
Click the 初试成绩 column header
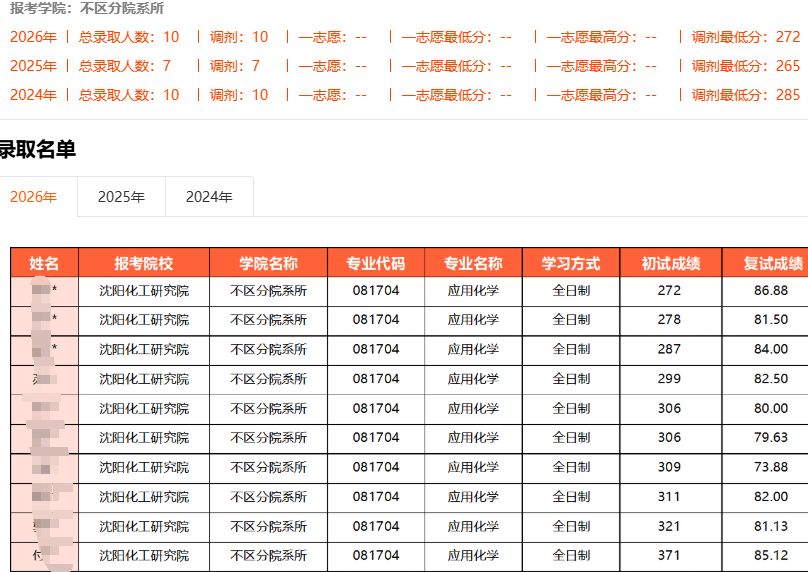pyautogui.click(x=671, y=263)
